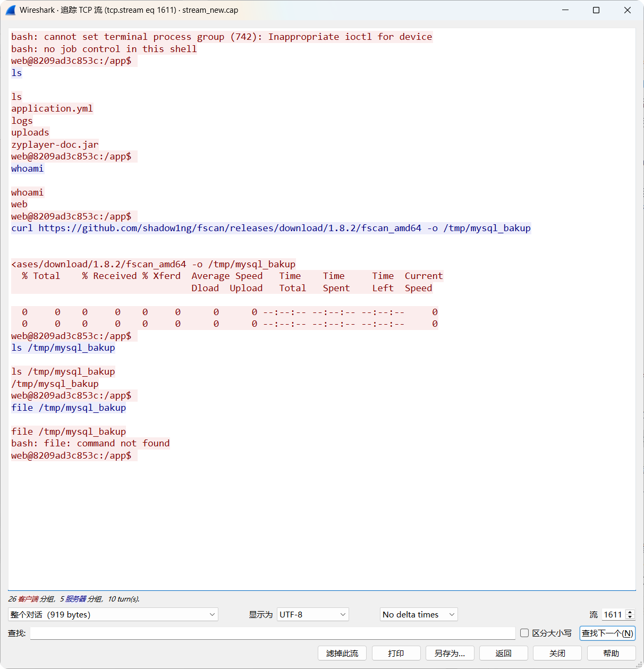Close the dialog with the 关闭 button

tap(557, 653)
